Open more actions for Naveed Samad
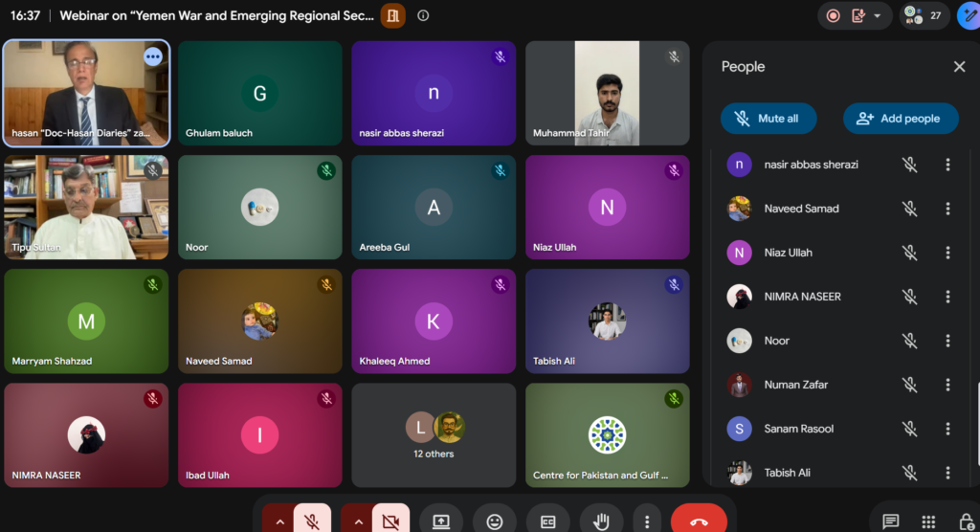 pos(947,209)
